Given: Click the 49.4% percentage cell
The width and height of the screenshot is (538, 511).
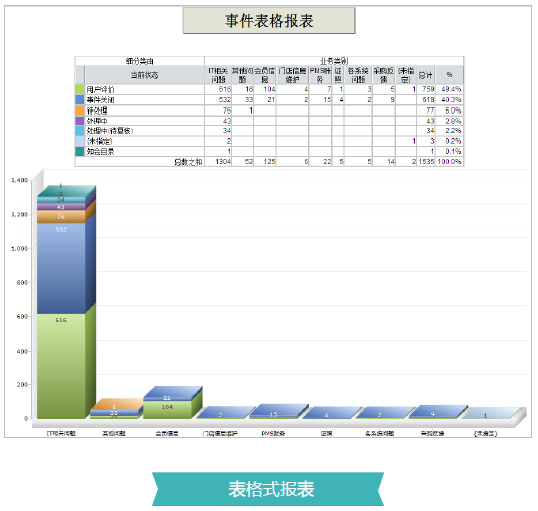Looking at the screenshot, I should pos(450,89).
